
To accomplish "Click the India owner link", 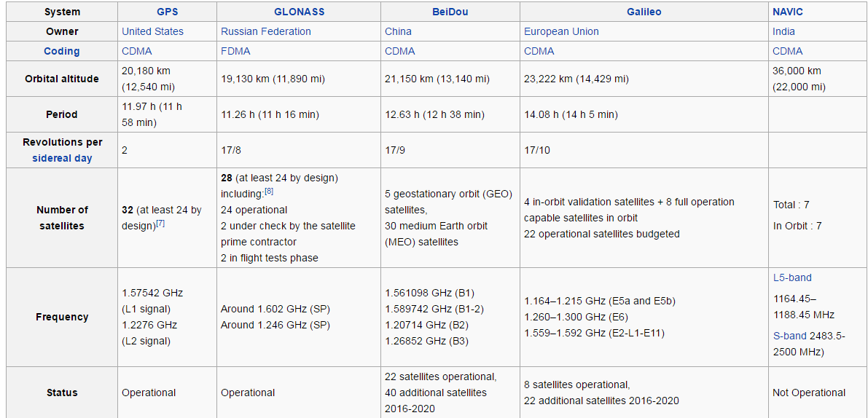I will click(x=783, y=31).
